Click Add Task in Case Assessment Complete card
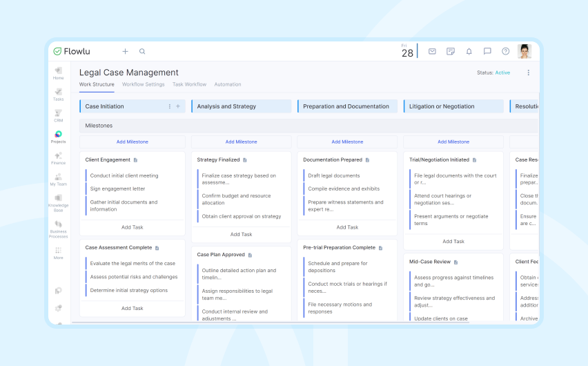This screenshot has width=588, height=366. pyautogui.click(x=133, y=308)
